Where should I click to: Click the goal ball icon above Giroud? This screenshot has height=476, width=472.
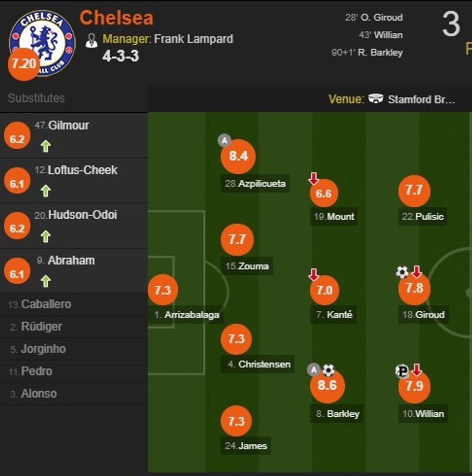(x=402, y=272)
